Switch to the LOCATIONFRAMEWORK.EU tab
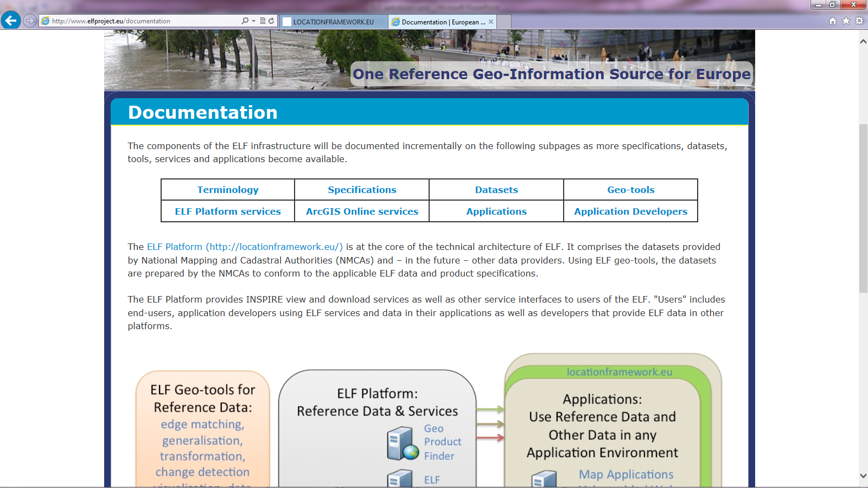The height and width of the screenshot is (488, 868). tap(334, 22)
